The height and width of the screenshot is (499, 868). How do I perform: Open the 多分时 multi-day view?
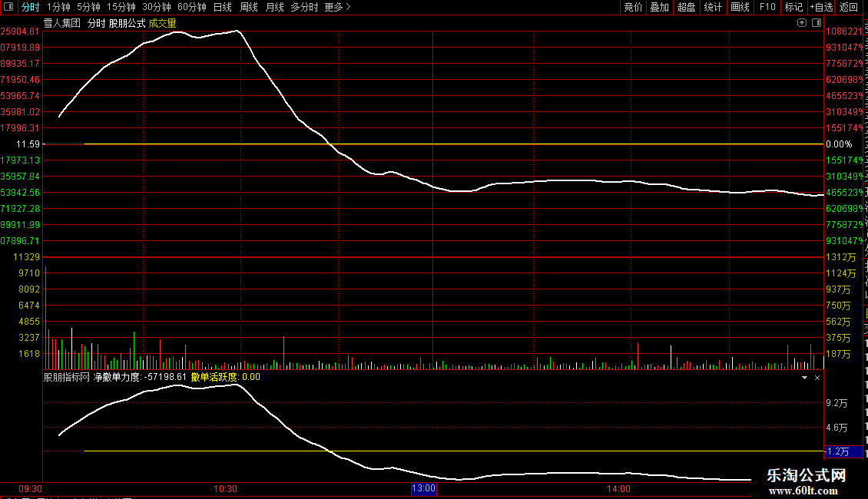(x=304, y=7)
